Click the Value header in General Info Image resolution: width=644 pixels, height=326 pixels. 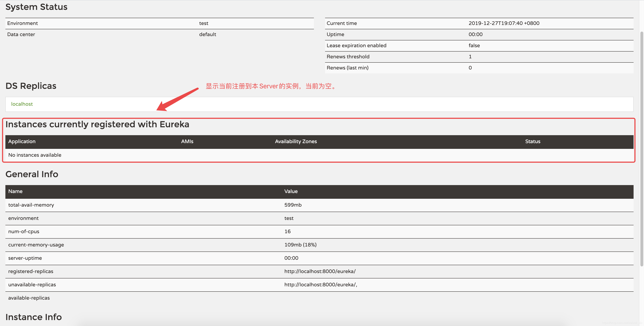tap(291, 191)
